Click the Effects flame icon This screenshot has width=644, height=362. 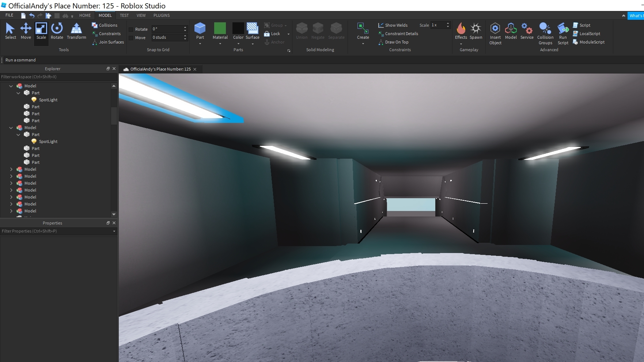461,29
